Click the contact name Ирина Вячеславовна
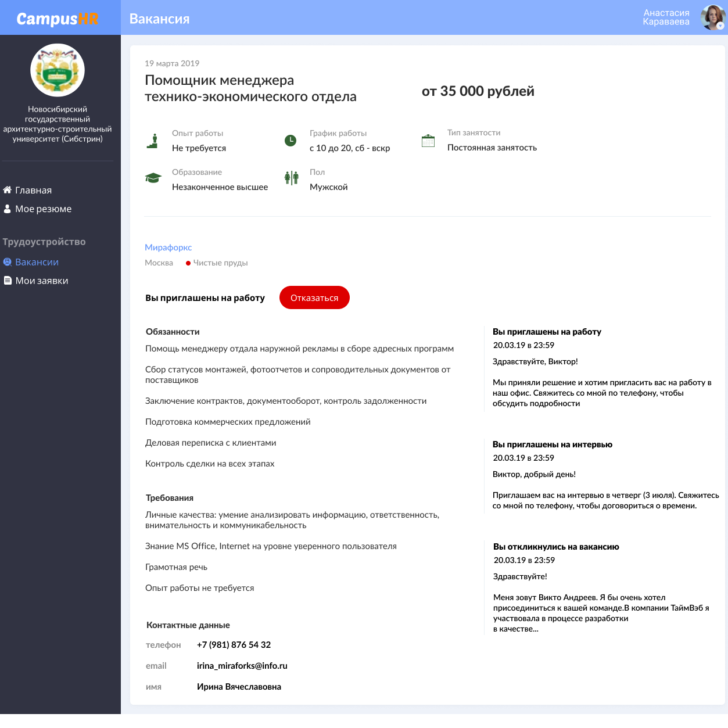 pos(239,687)
